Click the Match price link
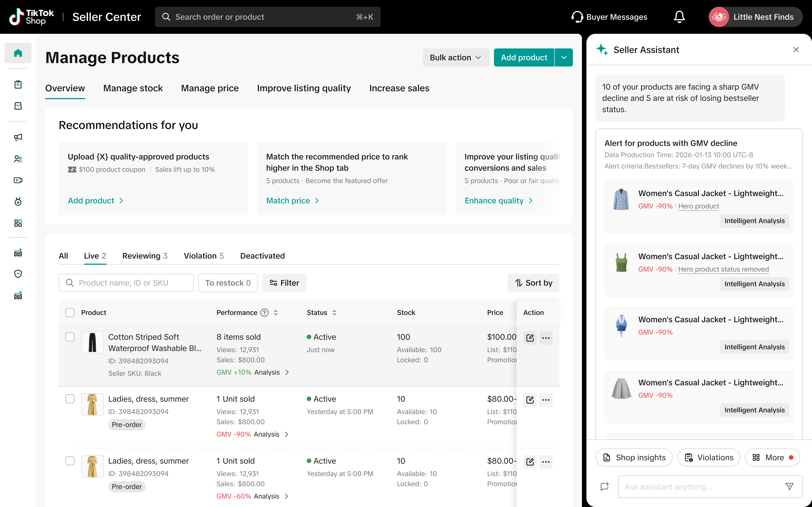The width and height of the screenshot is (812, 507). tap(288, 201)
